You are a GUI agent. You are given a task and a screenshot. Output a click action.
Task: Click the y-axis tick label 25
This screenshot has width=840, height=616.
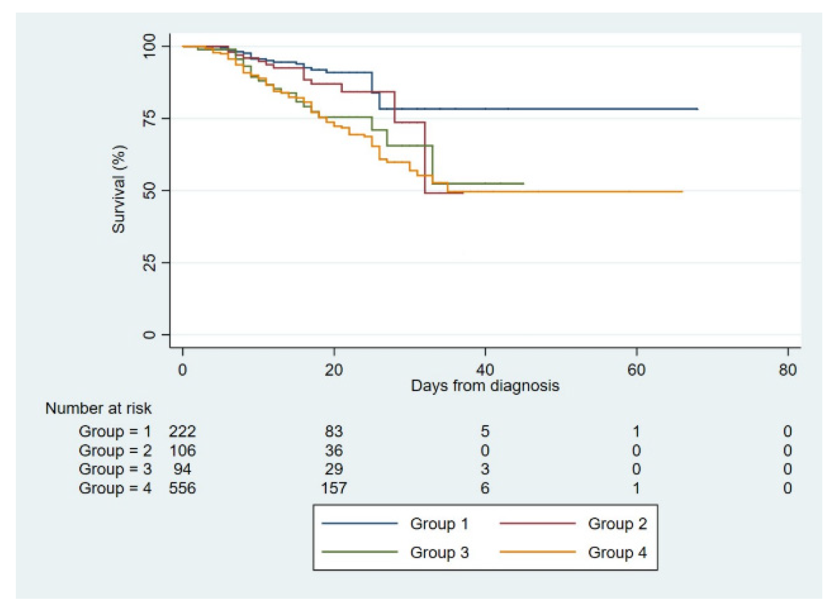point(150,263)
